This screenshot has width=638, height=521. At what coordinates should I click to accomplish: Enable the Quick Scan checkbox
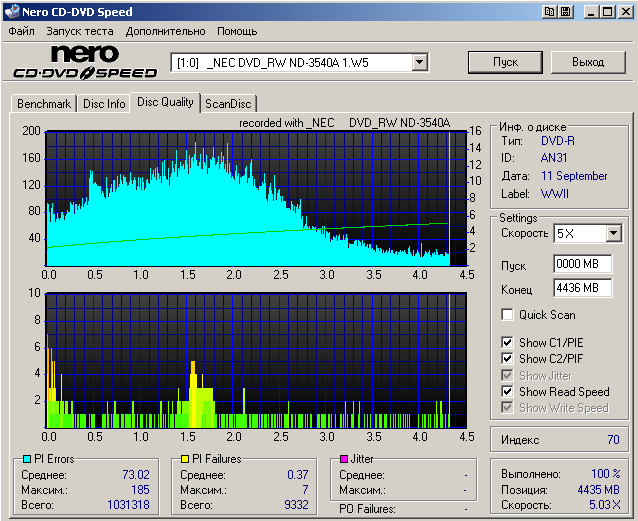click(x=508, y=315)
